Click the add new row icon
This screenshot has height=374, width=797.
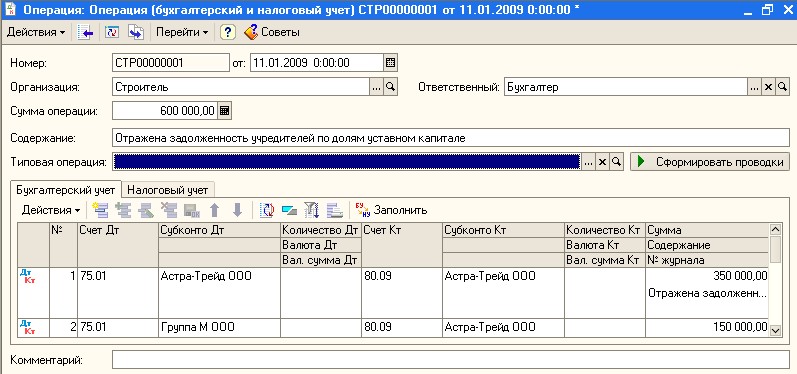101,210
